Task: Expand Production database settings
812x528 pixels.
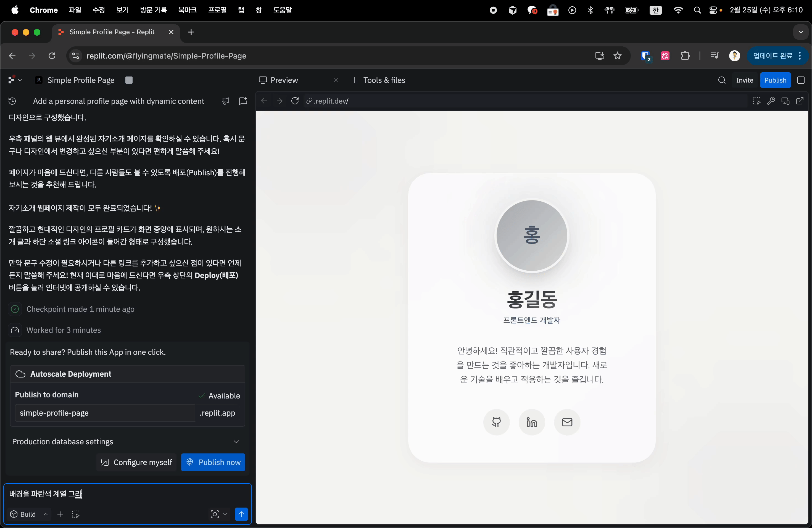Action: pyautogui.click(x=236, y=442)
